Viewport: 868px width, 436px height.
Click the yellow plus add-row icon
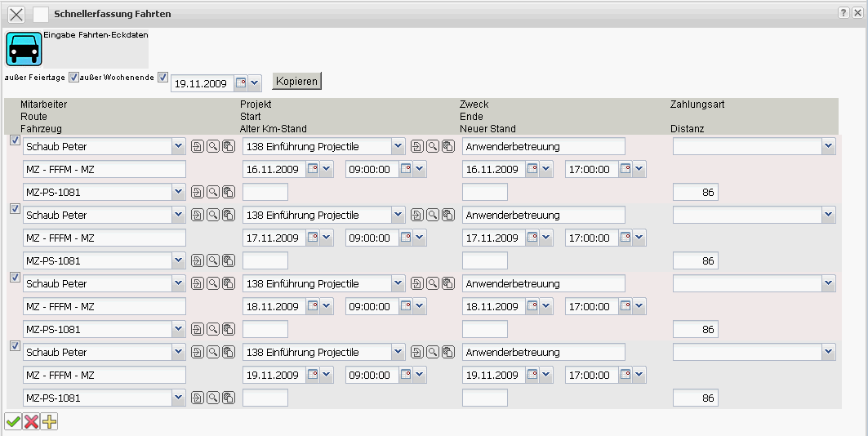(50, 421)
